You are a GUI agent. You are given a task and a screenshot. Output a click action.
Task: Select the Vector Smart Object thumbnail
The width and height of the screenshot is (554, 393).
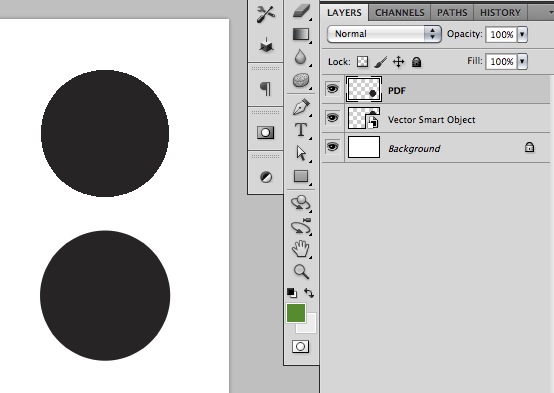pos(364,118)
